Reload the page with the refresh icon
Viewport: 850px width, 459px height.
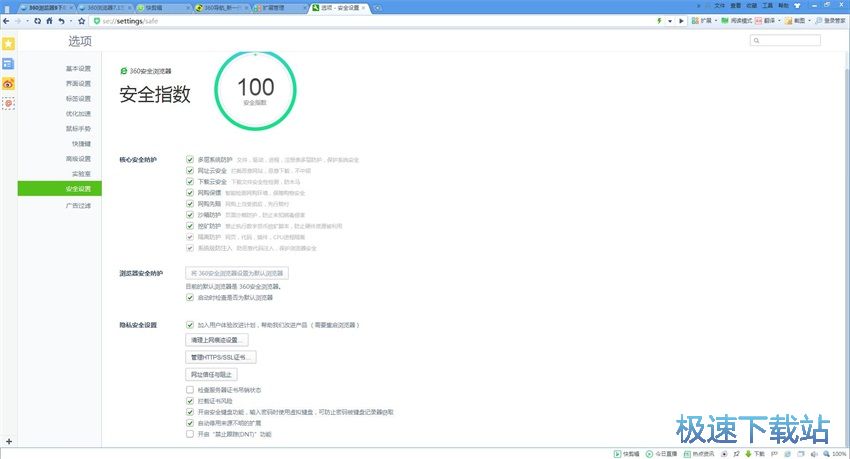[37, 21]
